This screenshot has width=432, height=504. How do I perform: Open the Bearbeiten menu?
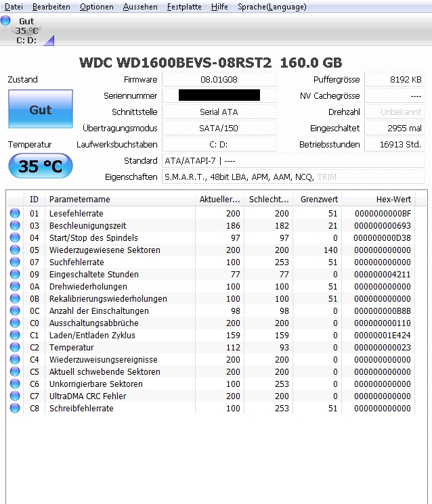tap(51, 7)
